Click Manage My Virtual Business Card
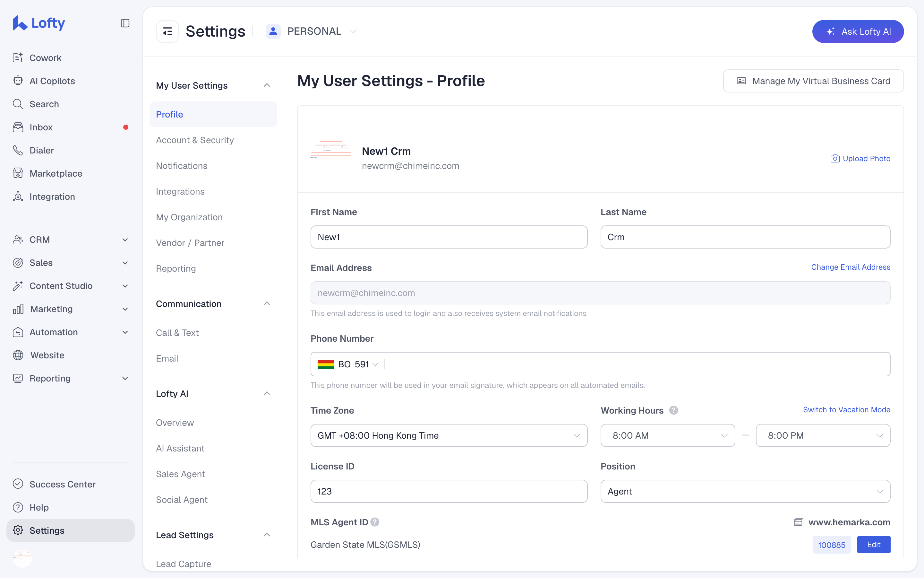924x578 pixels. click(813, 81)
